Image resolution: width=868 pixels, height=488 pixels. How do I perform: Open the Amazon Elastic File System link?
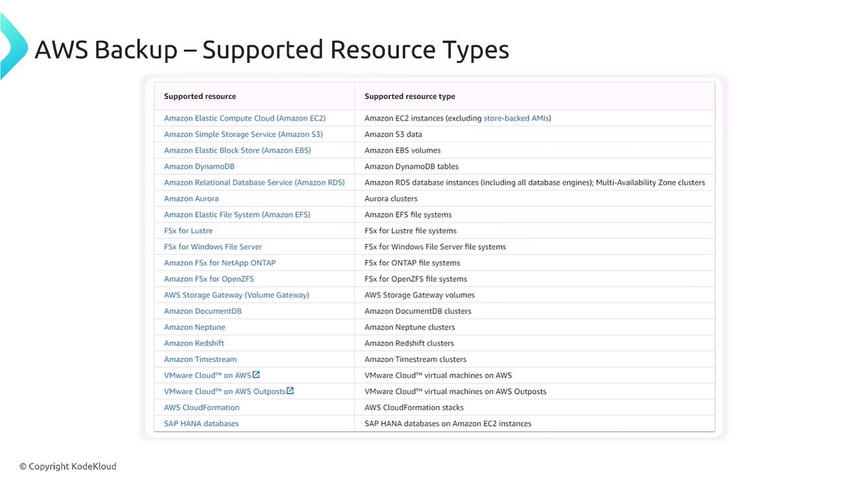tap(237, 215)
